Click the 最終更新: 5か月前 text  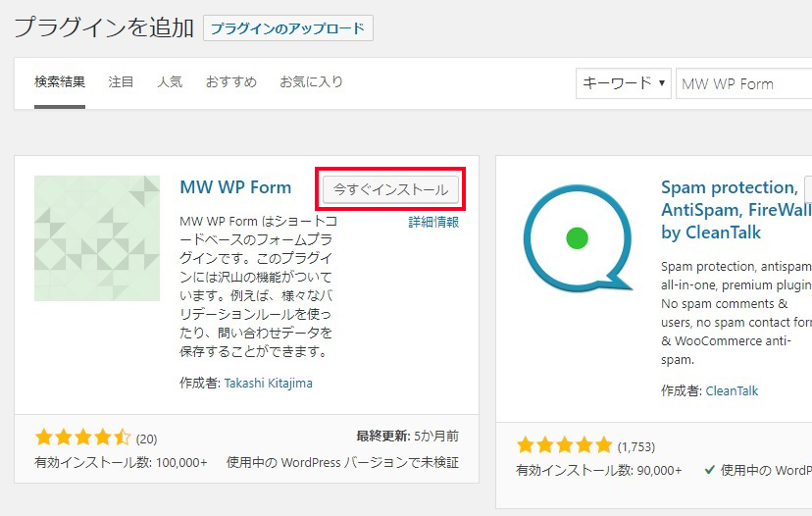408,437
